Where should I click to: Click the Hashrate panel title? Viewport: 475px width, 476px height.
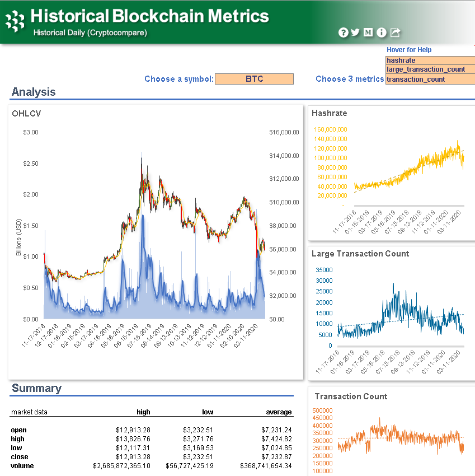click(x=330, y=113)
